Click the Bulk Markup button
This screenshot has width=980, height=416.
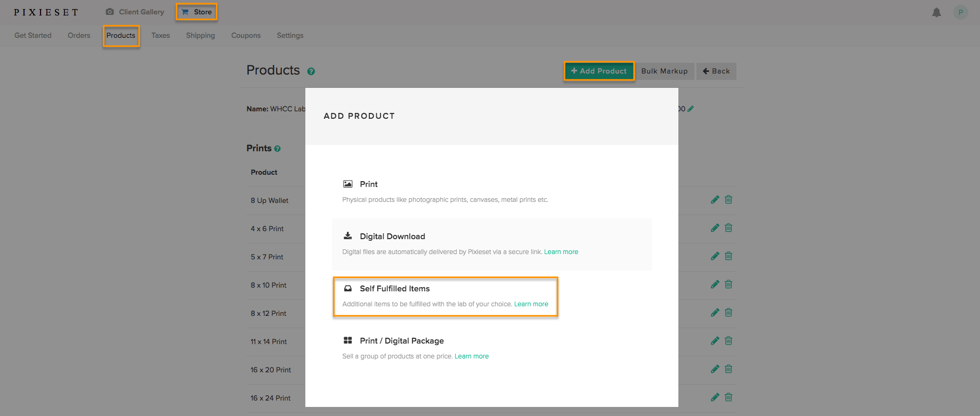pos(665,71)
